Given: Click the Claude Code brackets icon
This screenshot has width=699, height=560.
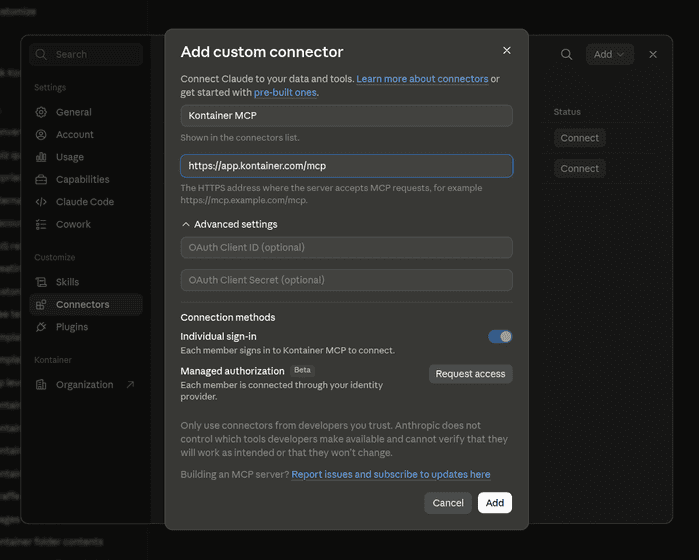Looking at the screenshot, I should point(41,202).
